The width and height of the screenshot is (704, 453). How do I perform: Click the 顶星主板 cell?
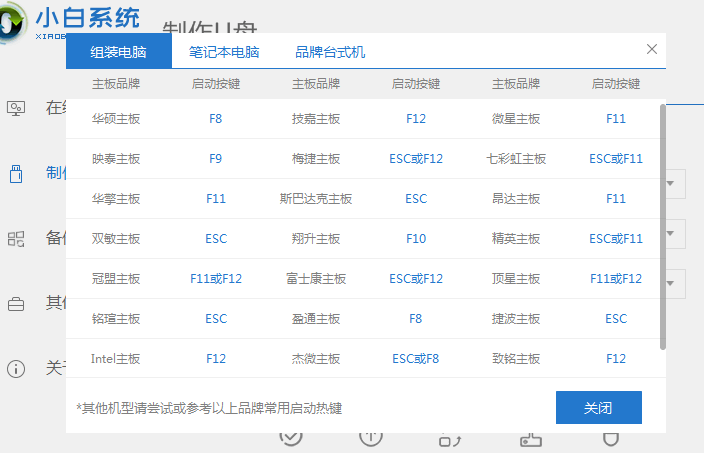516,279
